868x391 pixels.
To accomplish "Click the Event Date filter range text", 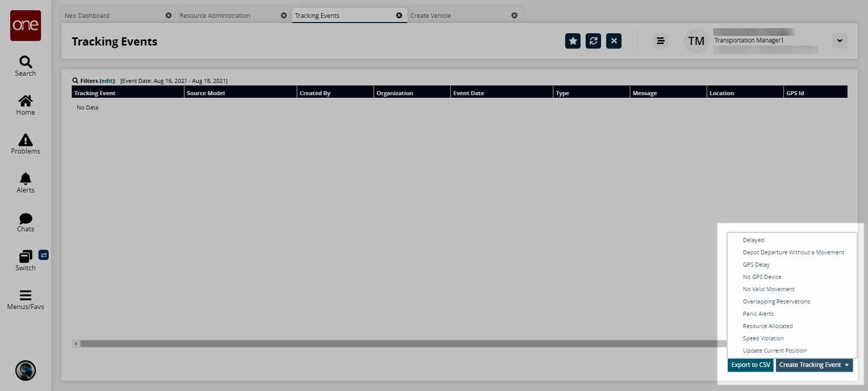I will click(174, 81).
